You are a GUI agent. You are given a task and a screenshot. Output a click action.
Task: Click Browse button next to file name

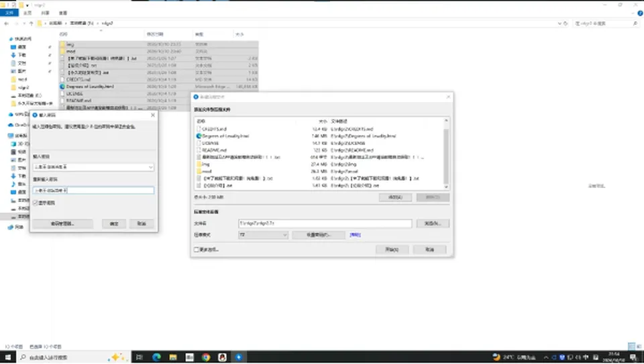tap(433, 223)
